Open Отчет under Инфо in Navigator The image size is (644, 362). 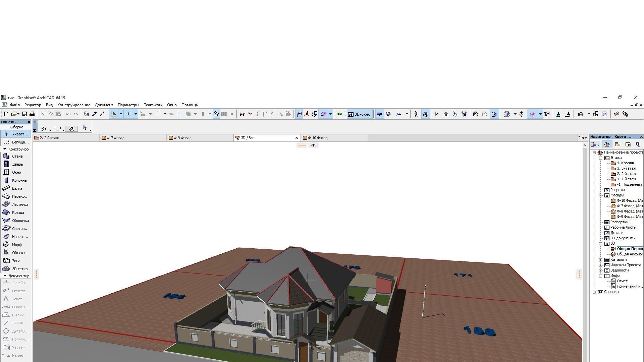[x=619, y=281]
